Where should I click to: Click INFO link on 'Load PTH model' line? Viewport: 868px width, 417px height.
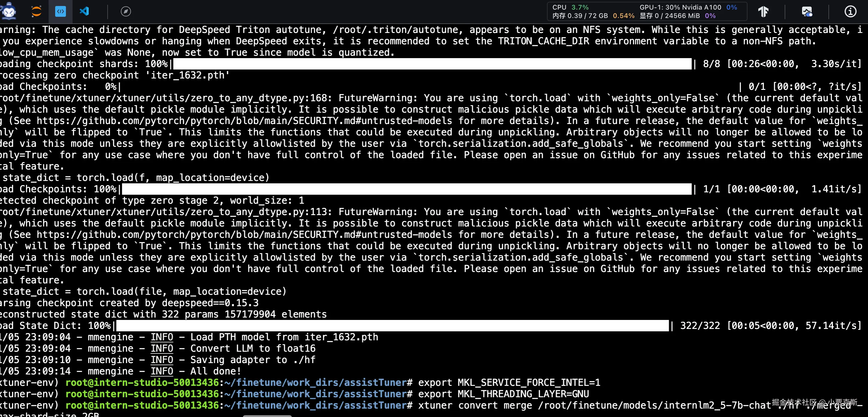tap(162, 337)
